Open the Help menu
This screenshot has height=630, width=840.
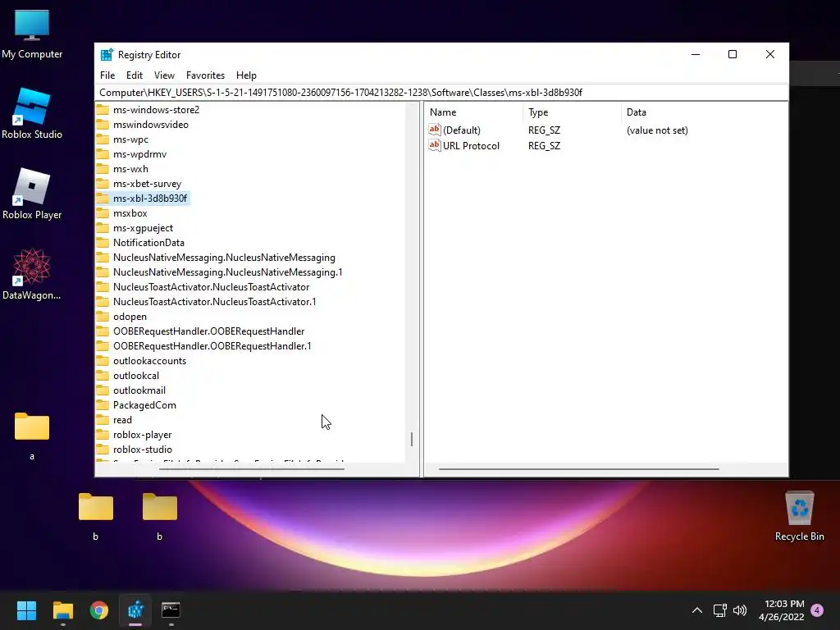click(246, 75)
